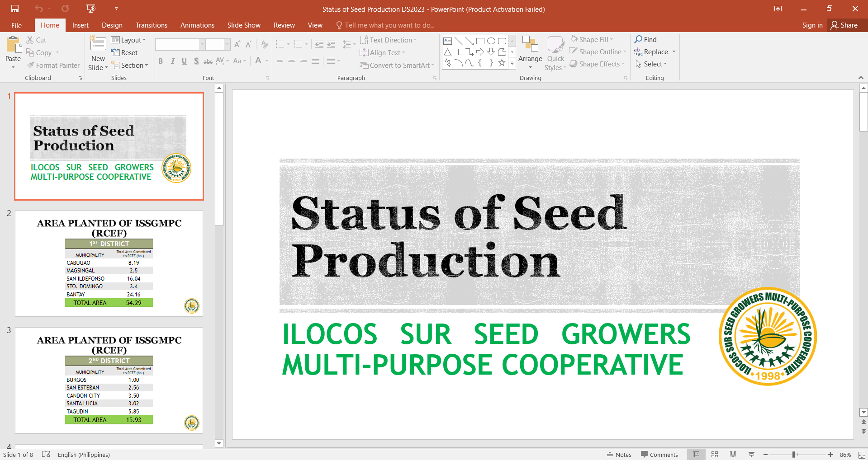Open the Layout dropdown
This screenshot has width=868, height=460.
[x=129, y=40]
